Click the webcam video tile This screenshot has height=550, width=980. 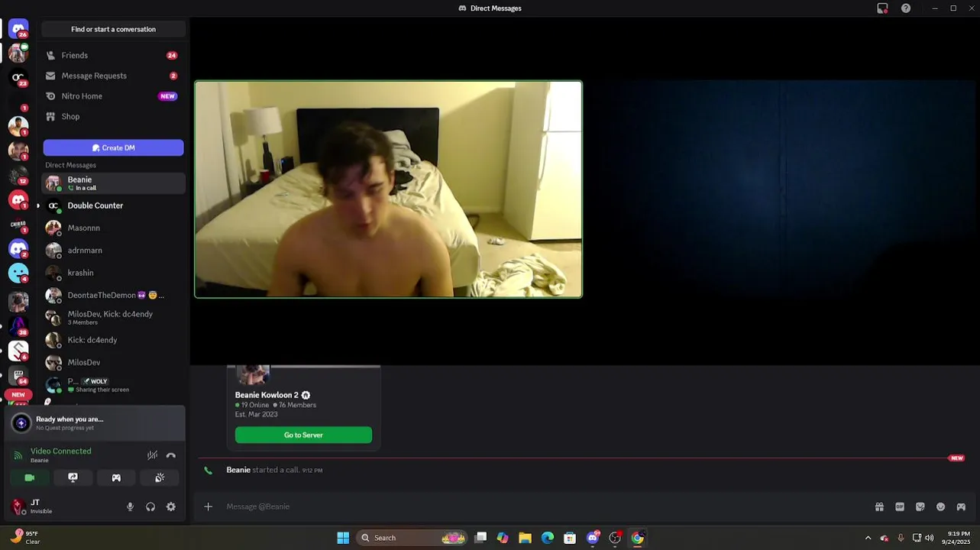(388, 189)
